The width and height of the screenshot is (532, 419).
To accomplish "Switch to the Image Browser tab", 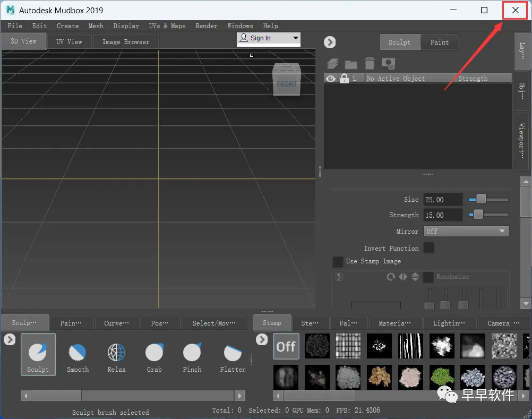I will 126,42.
